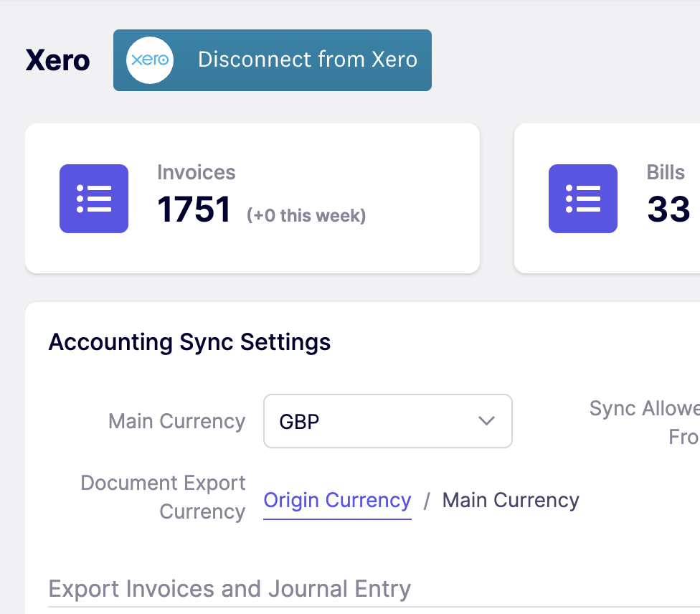
Task: Expand the currency selection list
Action: tap(387, 421)
